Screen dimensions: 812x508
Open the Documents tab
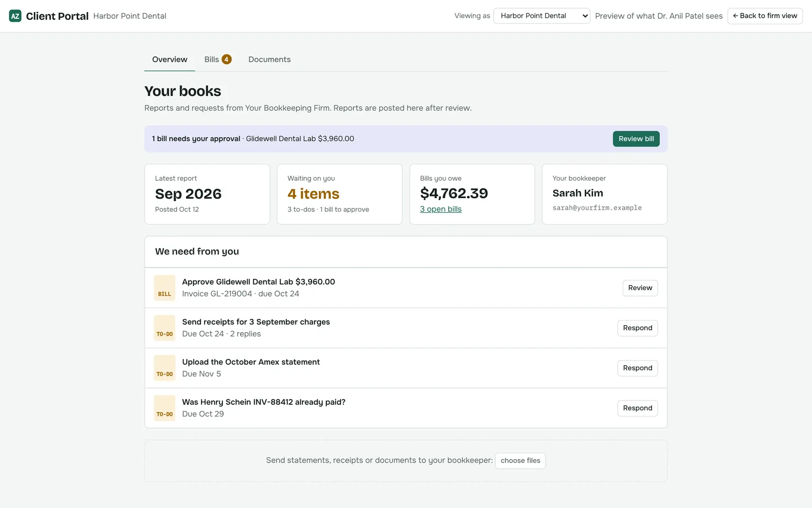pyautogui.click(x=269, y=59)
